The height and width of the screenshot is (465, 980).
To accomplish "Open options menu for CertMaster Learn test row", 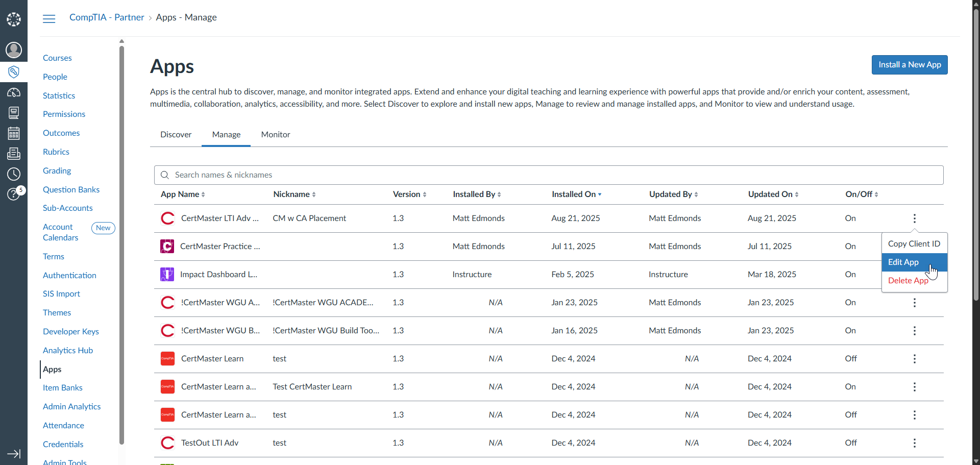I will tap(914, 359).
